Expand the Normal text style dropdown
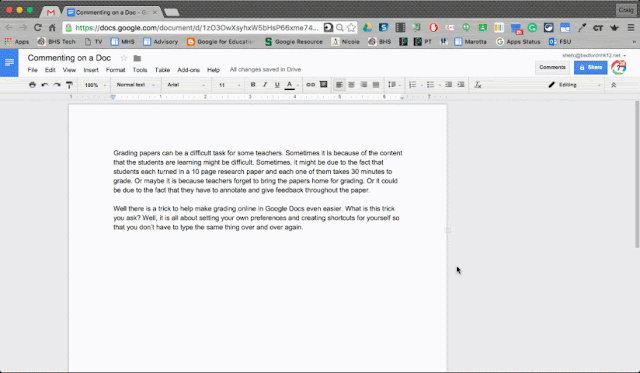 click(x=135, y=84)
